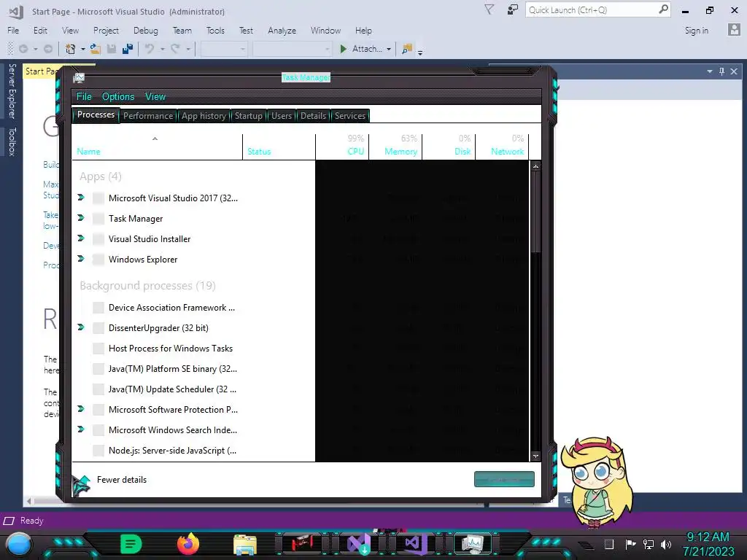Open the green chat app on the taskbar
Image resolution: width=747 pixels, height=560 pixels.
131,544
